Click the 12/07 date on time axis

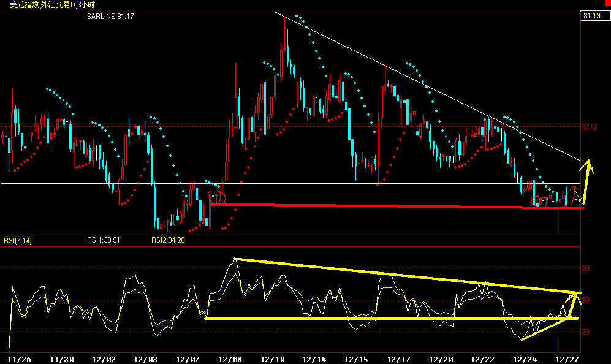coord(188,359)
